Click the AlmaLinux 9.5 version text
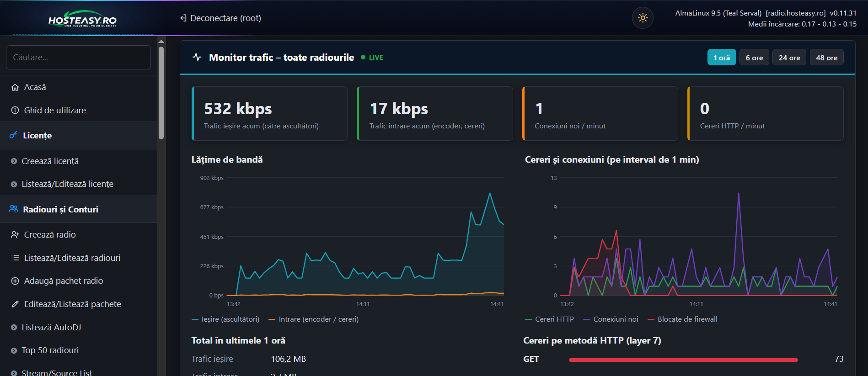868x376 pixels. (718, 13)
